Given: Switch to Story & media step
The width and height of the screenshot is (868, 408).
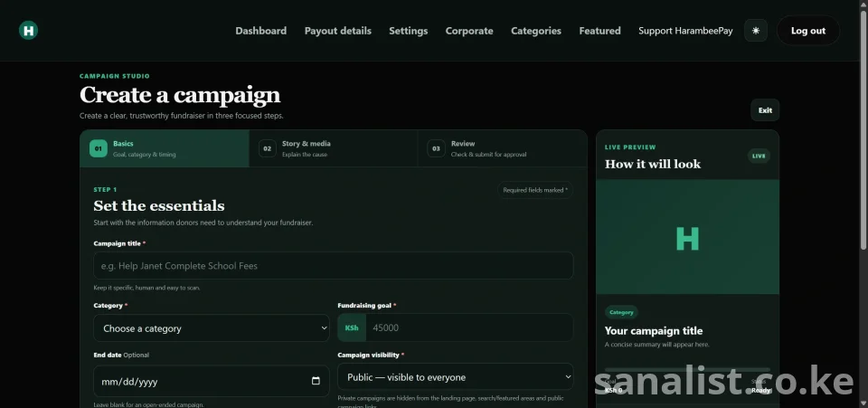Looking at the screenshot, I should (334, 148).
